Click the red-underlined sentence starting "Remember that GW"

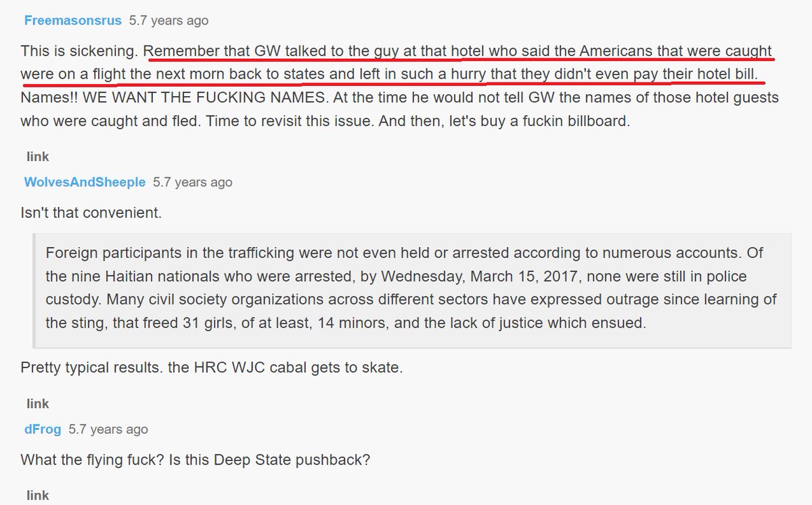coord(457,51)
